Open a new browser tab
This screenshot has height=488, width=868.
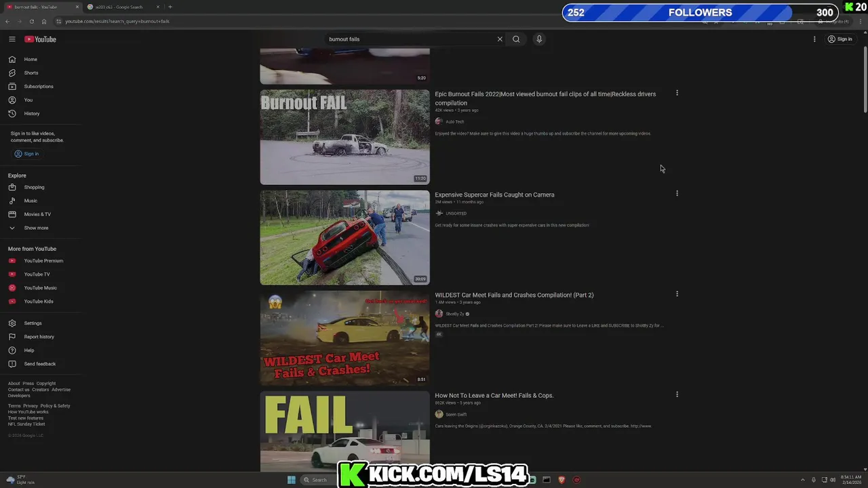(x=170, y=7)
